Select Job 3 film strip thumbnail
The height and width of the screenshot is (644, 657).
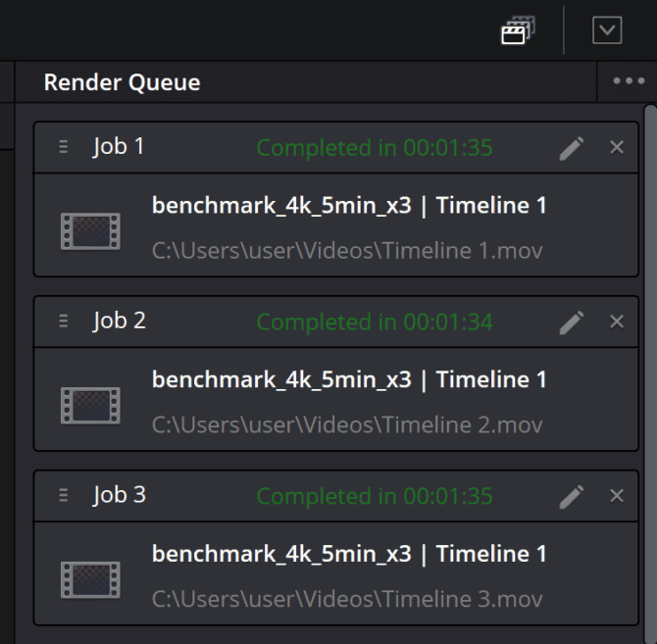pos(90,579)
